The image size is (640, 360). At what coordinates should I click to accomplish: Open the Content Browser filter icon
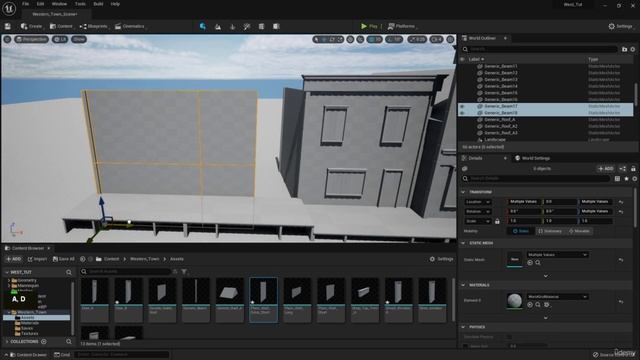[x=184, y=271]
